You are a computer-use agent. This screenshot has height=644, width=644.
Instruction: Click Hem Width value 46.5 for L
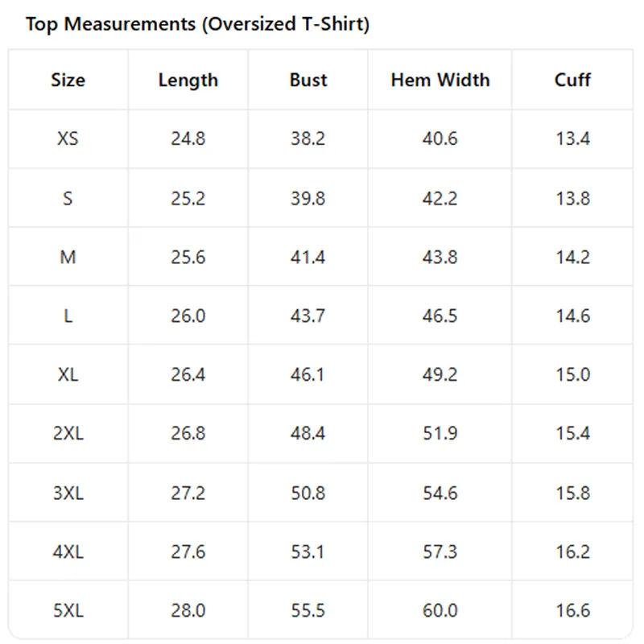coord(440,316)
